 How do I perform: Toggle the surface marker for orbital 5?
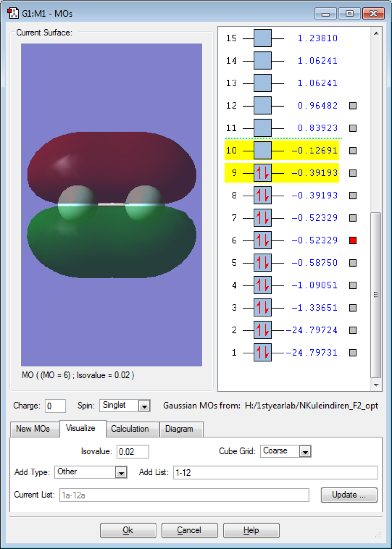click(353, 262)
